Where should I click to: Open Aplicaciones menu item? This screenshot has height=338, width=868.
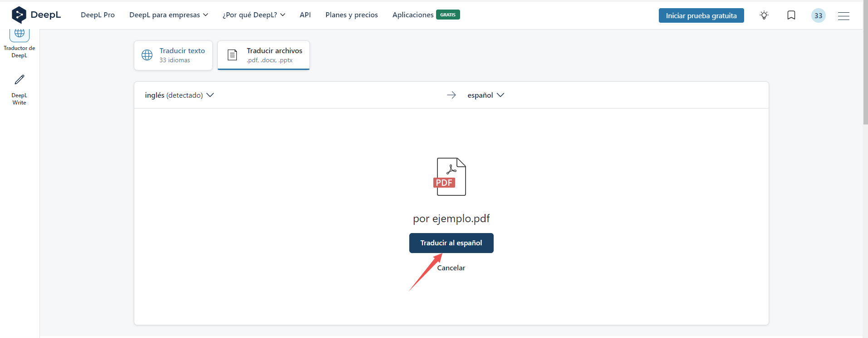tap(413, 15)
